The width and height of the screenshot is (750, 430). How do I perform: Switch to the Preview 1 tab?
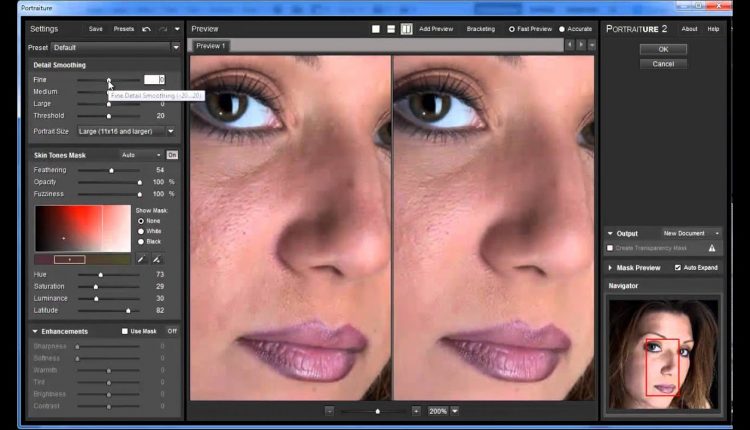pyautogui.click(x=210, y=46)
